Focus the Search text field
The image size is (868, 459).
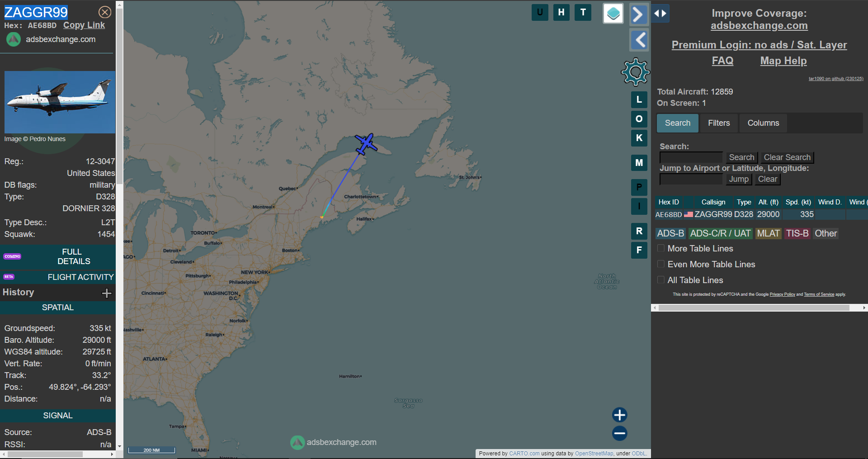point(691,157)
